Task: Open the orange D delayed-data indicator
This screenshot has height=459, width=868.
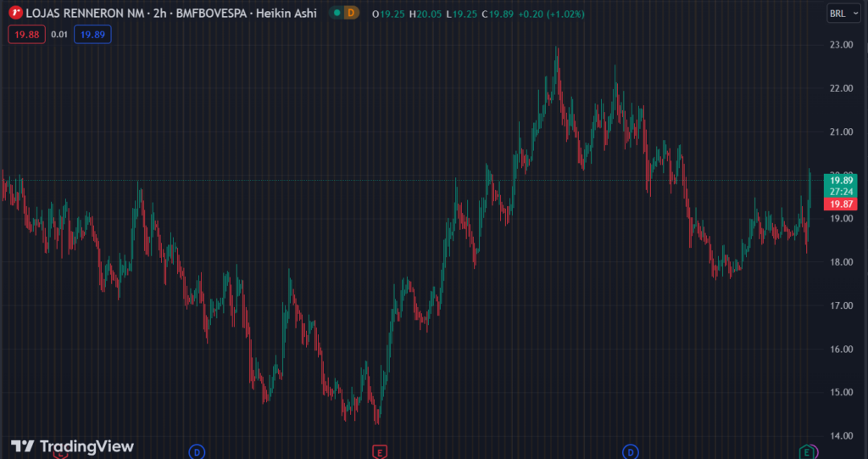Action: click(x=351, y=13)
